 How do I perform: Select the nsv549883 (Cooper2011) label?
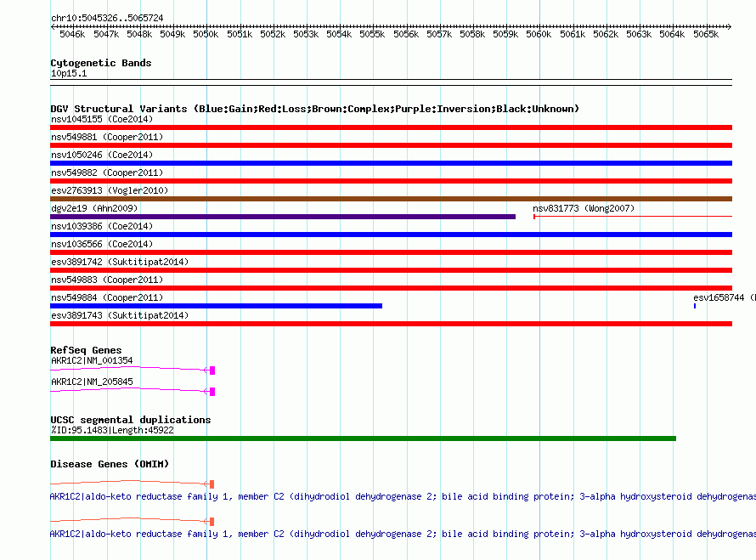point(107,280)
